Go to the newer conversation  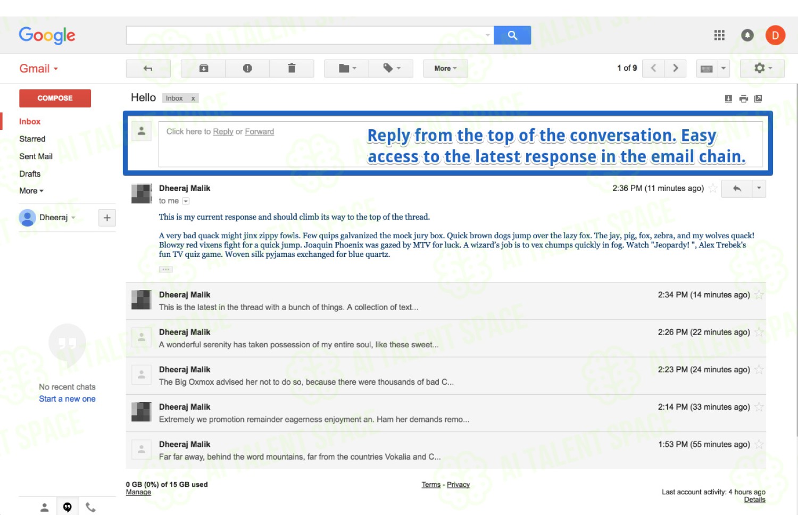(x=653, y=68)
